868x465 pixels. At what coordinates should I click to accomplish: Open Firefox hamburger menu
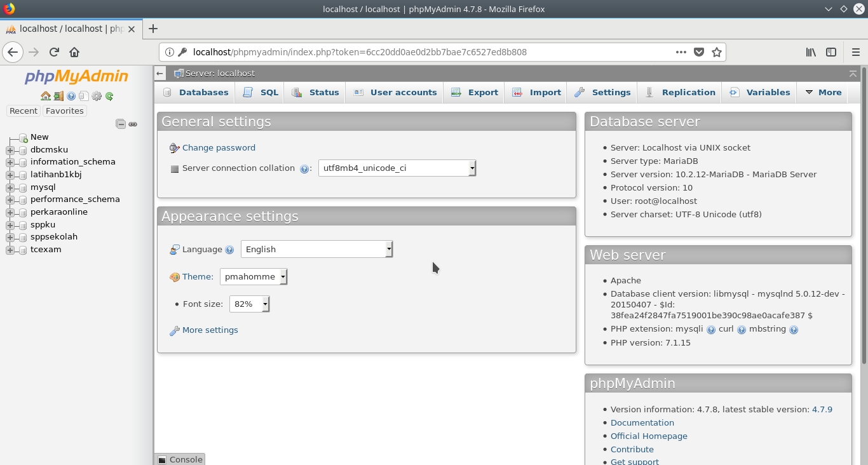point(855,52)
